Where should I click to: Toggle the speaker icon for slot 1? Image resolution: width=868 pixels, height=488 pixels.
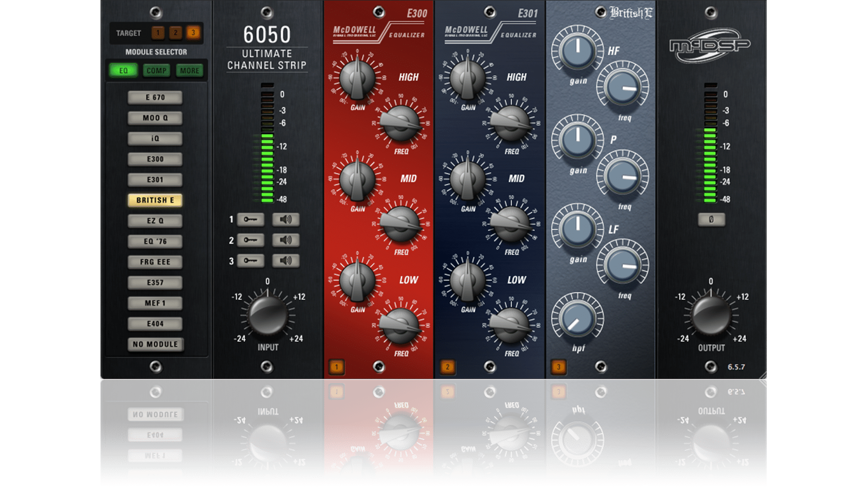tap(286, 220)
